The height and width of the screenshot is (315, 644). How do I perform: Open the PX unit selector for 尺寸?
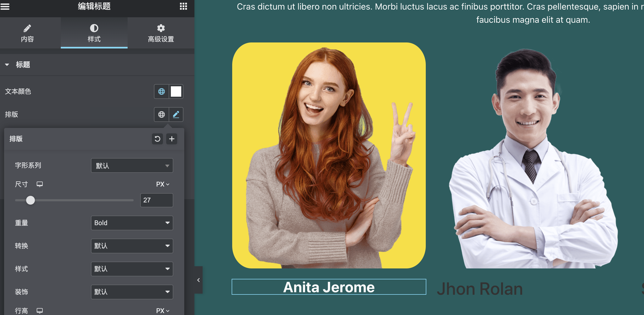click(x=163, y=184)
